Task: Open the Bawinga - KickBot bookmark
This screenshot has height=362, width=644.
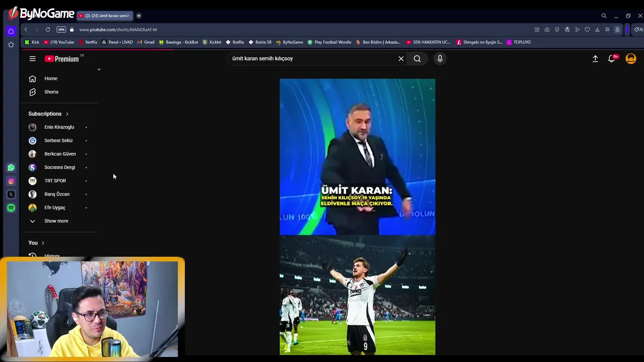Action: click(179, 42)
